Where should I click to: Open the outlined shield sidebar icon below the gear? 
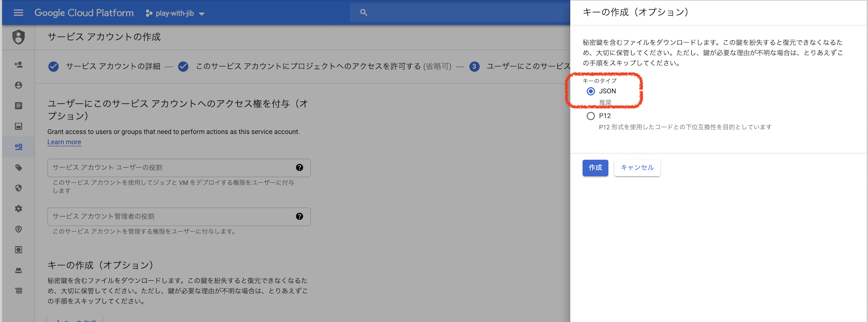click(18, 229)
